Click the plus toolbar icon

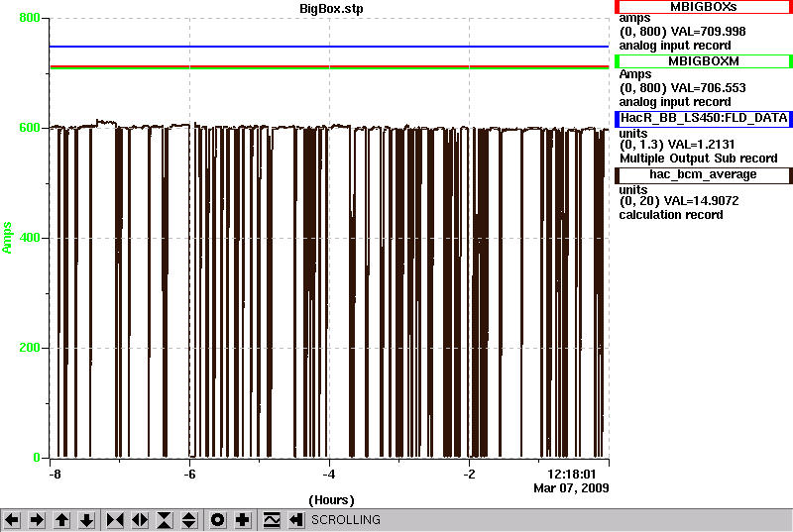pyautogui.click(x=243, y=520)
